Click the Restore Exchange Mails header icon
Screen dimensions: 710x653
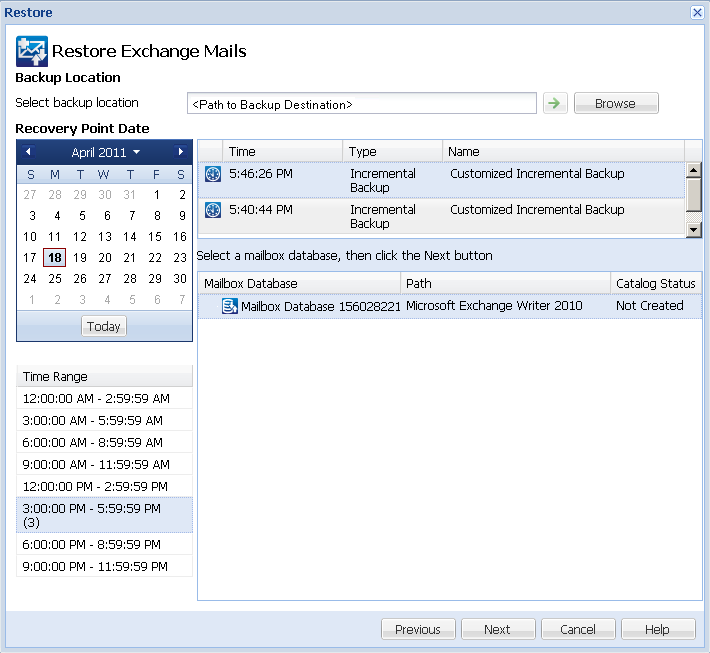pos(32,51)
